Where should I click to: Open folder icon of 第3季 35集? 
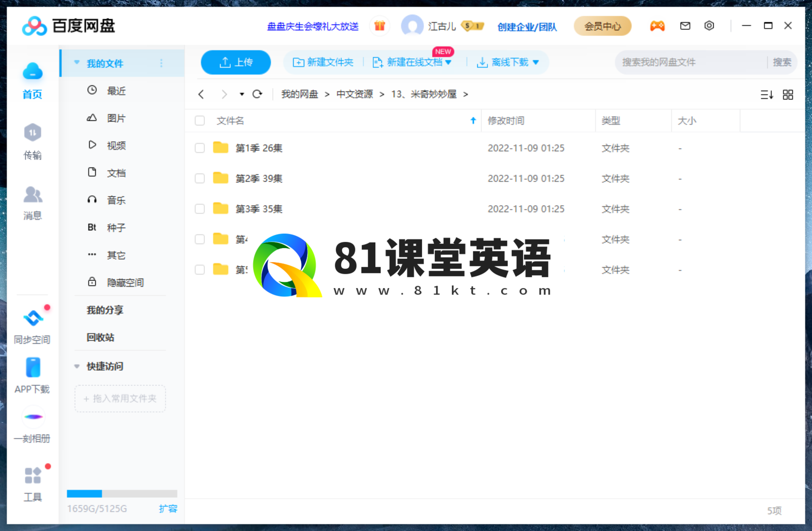pyautogui.click(x=221, y=208)
